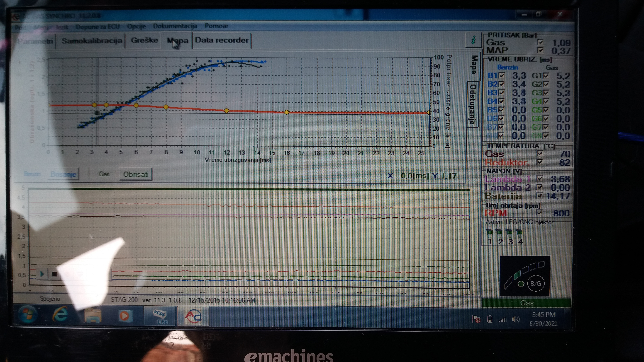Open the Dokumentacija menu
The width and height of the screenshot is (644, 362).
(175, 26)
